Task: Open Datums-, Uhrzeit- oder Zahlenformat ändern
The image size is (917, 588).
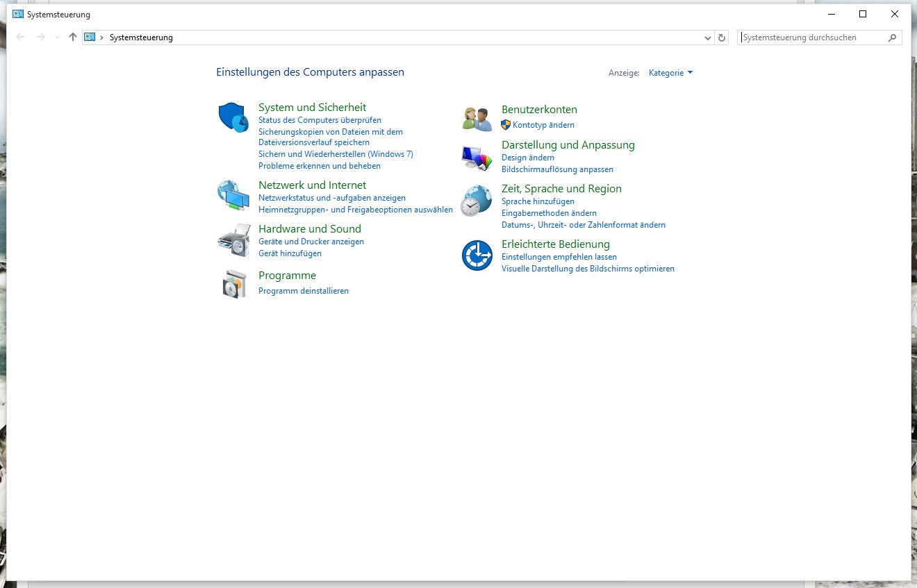Action: [584, 225]
